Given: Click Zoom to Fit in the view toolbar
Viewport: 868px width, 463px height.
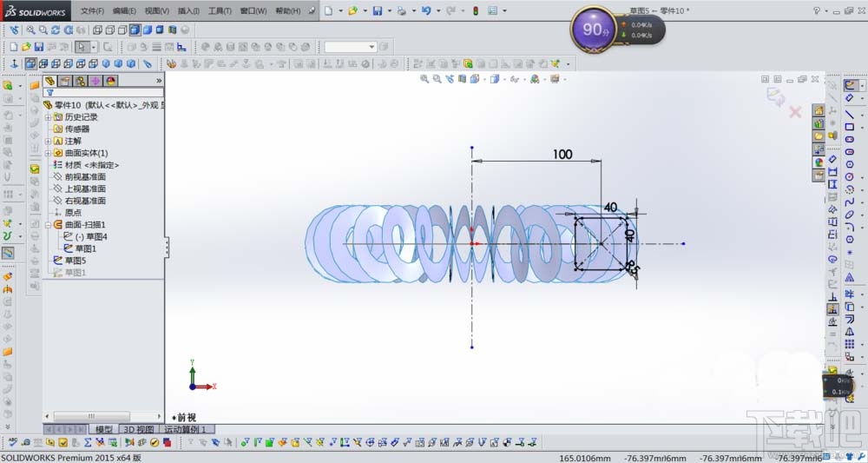Looking at the screenshot, I should pyautogui.click(x=30, y=30).
